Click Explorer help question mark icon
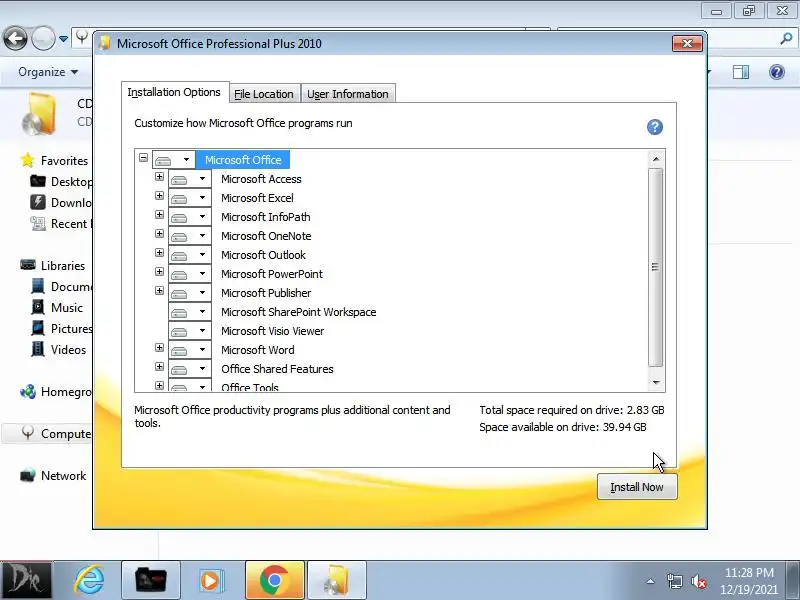Image resolution: width=800 pixels, height=600 pixels. click(x=777, y=72)
